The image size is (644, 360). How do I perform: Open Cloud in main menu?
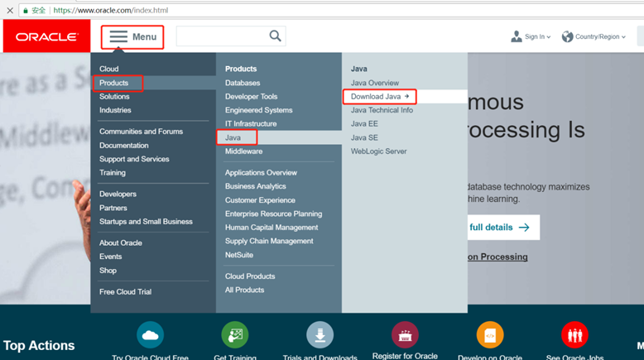[x=108, y=69]
